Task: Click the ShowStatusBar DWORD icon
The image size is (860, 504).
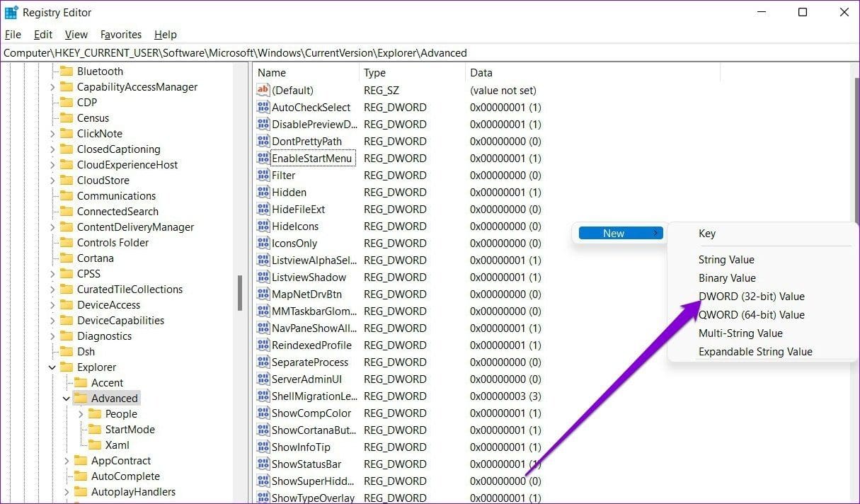Action: tap(263, 464)
